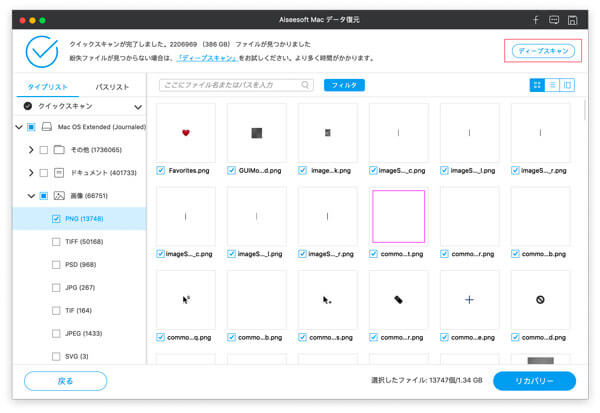Switch to grid thumbnail view

coord(537,86)
